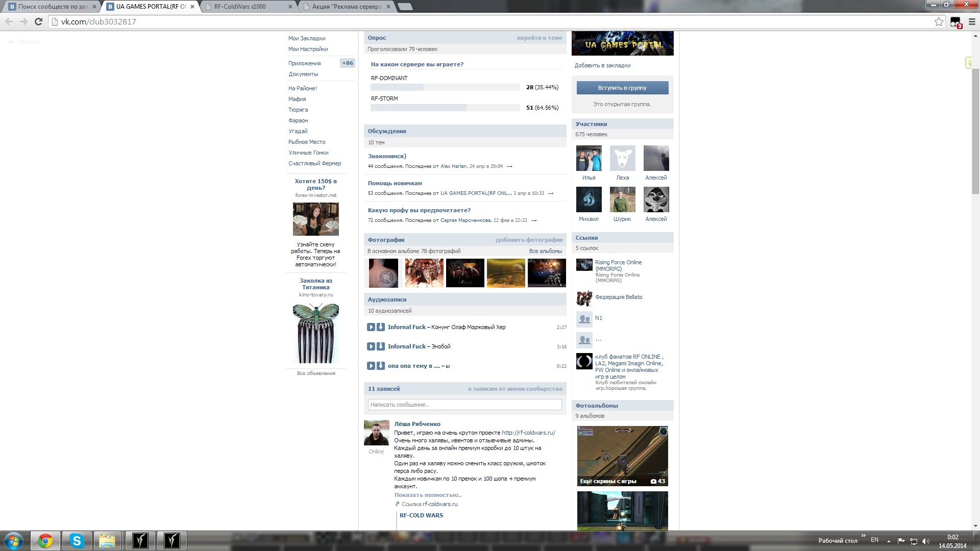Click Вступить в группу button

point(623,88)
